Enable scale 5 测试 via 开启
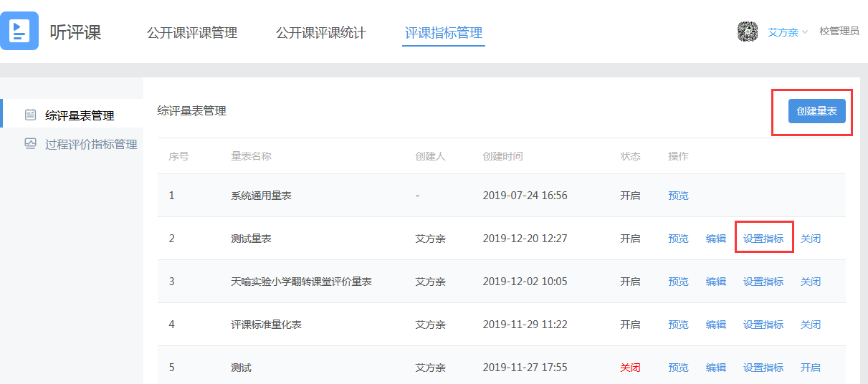 pyautogui.click(x=811, y=368)
